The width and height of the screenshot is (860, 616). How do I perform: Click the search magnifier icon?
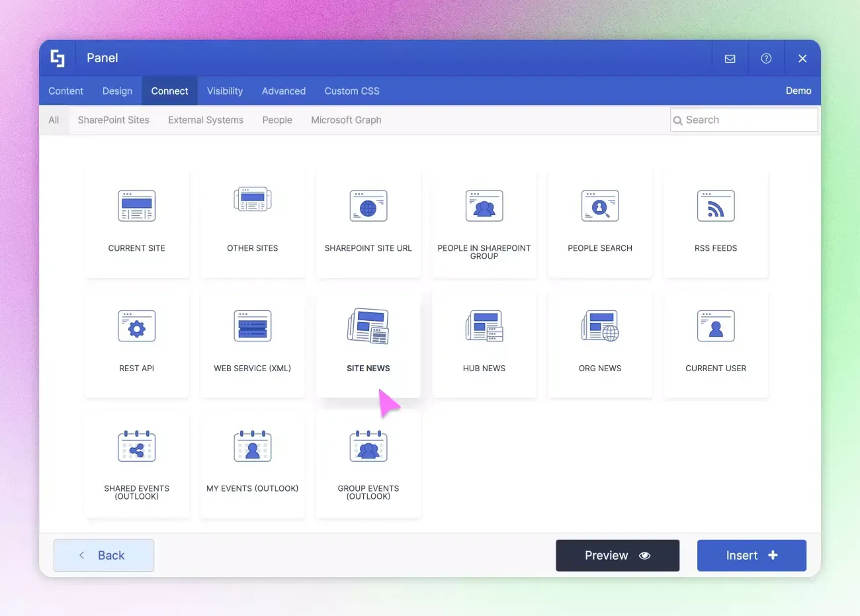click(678, 120)
